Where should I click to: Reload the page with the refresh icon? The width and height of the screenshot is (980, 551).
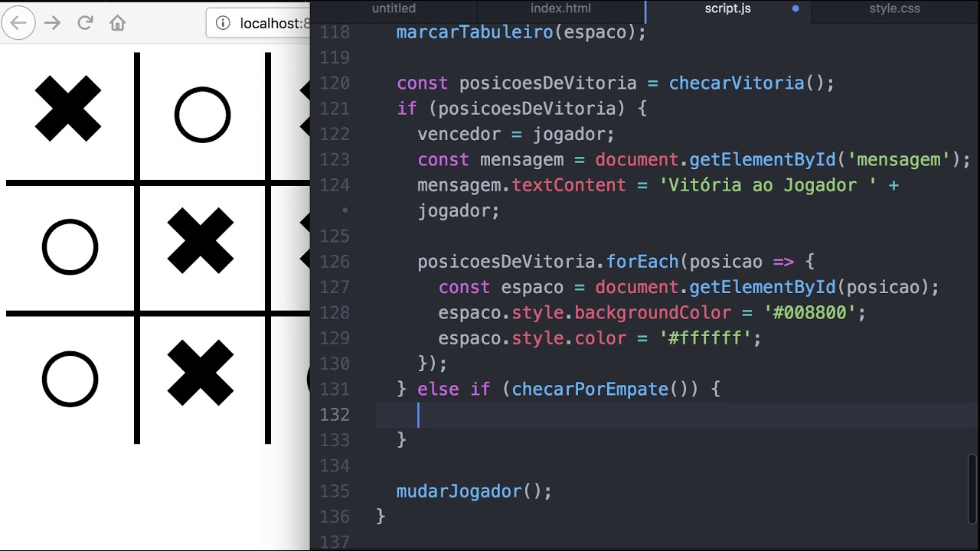pyautogui.click(x=85, y=23)
